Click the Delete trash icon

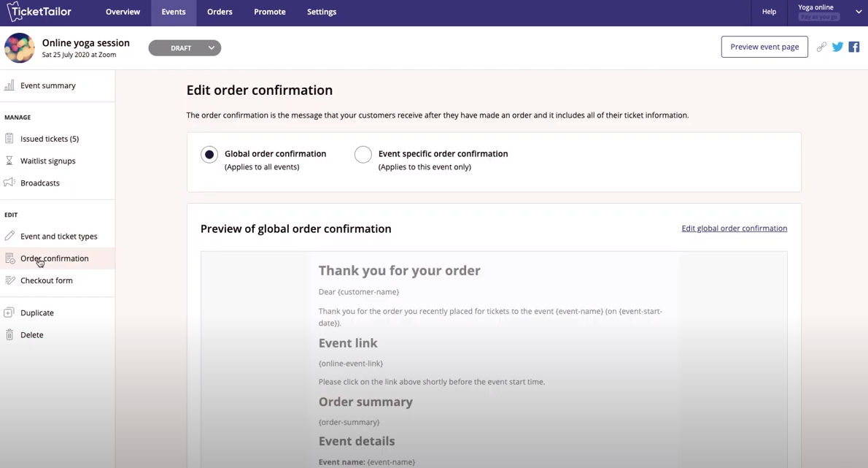coord(9,334)
